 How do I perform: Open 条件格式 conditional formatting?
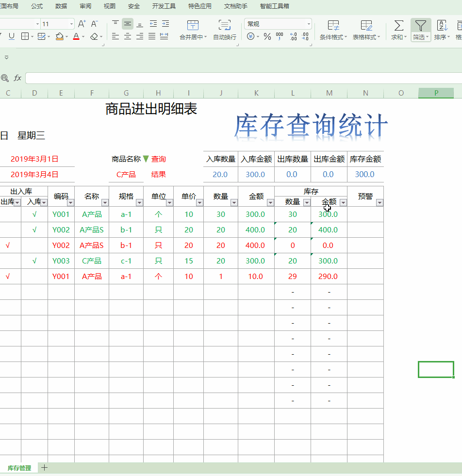[333, 30]
